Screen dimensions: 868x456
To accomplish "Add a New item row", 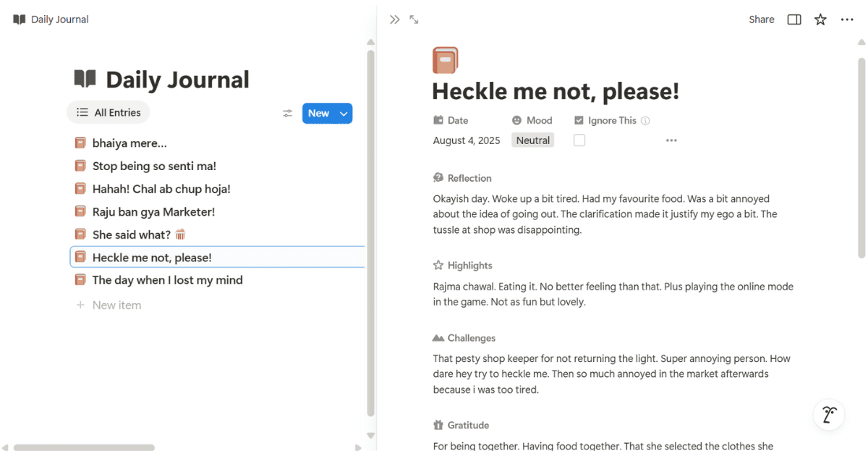I will click(x=116, y=305).
